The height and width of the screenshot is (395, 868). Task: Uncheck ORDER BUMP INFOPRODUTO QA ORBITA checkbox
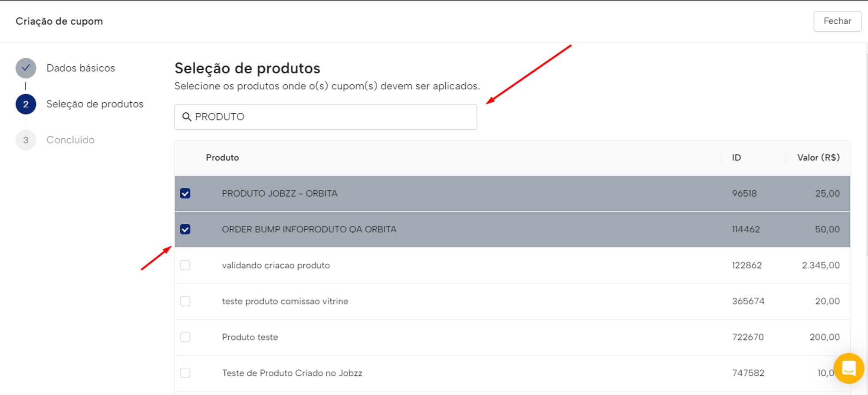click(185, 229)
